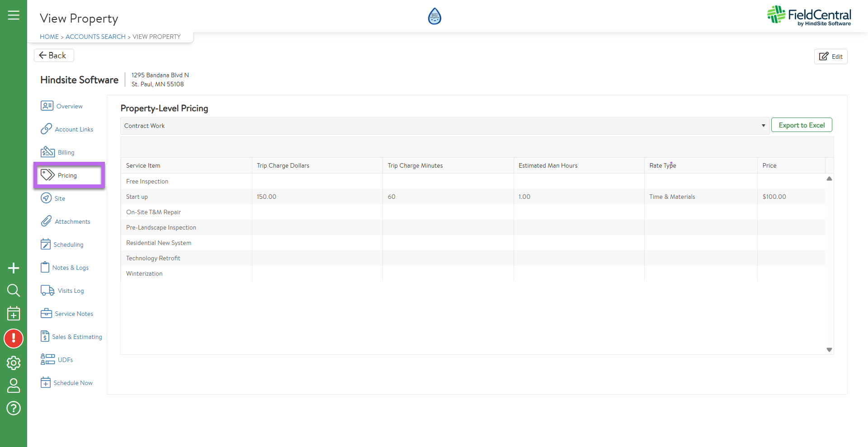Click the Export to Excel button
Viewport: 868px width, 447px height.
pyautogui.click(x=801, y=125)
